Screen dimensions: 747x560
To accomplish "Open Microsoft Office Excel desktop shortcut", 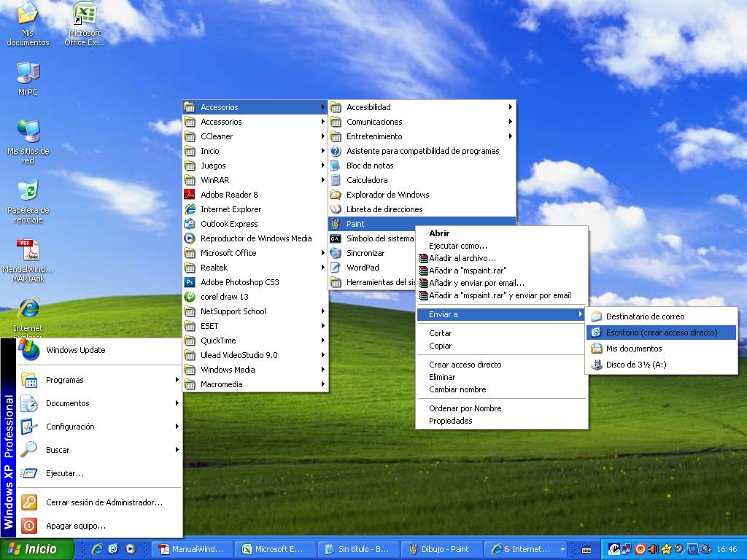I will (x=85, y=24).
